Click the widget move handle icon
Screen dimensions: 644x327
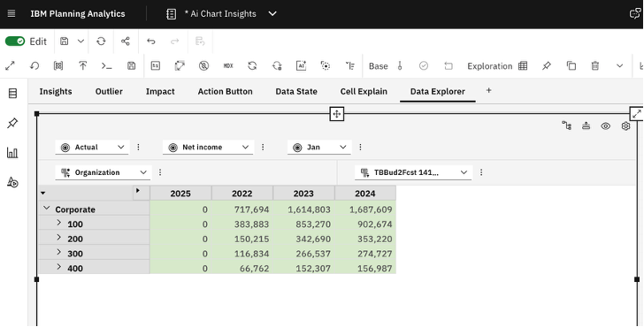pyautogui.click(x=337, y=114)
